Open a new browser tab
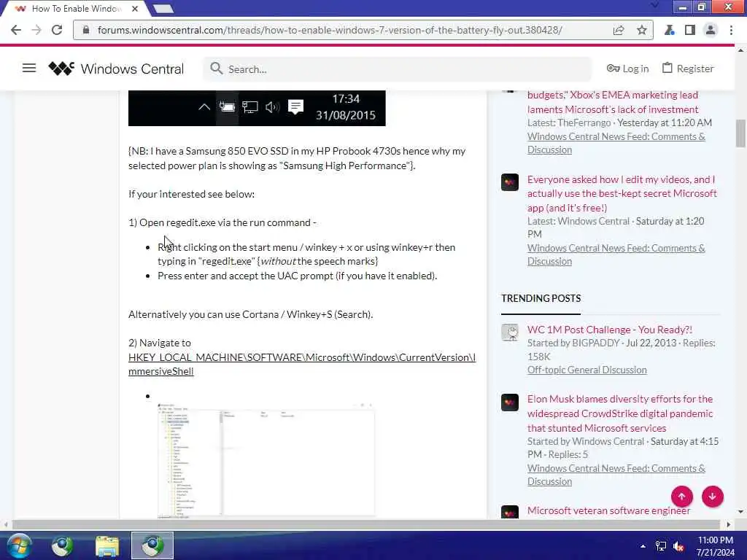 (163, 9)
